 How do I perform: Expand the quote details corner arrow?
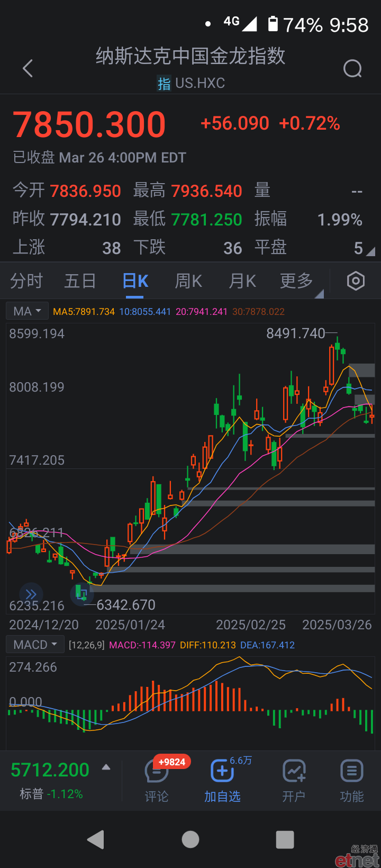click(x=370, y=252)
